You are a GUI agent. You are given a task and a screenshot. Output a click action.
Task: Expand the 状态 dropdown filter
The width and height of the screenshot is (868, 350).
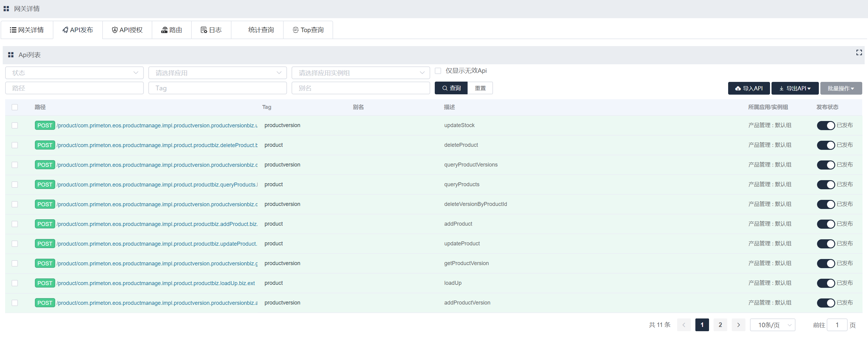tap(74, 73)
